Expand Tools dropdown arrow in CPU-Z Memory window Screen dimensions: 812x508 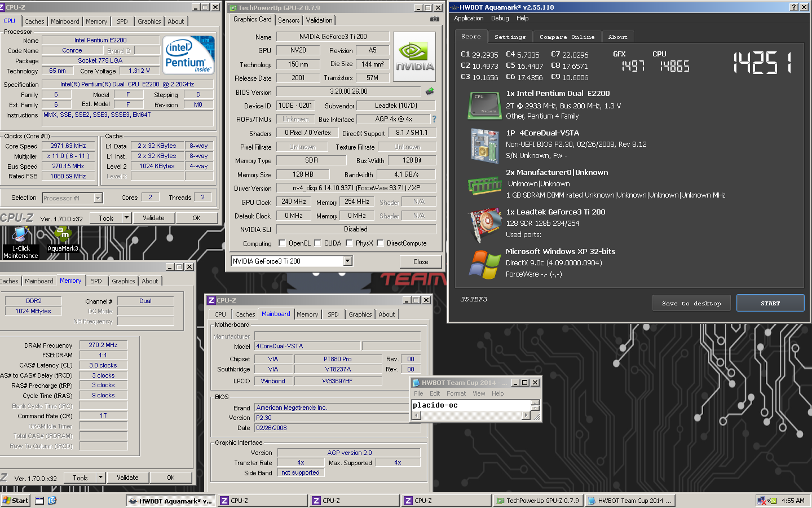pos(100,478)
